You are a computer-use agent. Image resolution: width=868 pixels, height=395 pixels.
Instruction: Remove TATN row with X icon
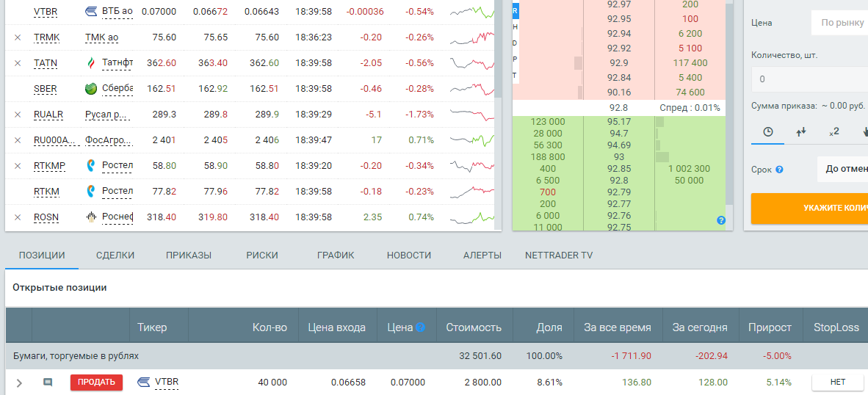17,64
